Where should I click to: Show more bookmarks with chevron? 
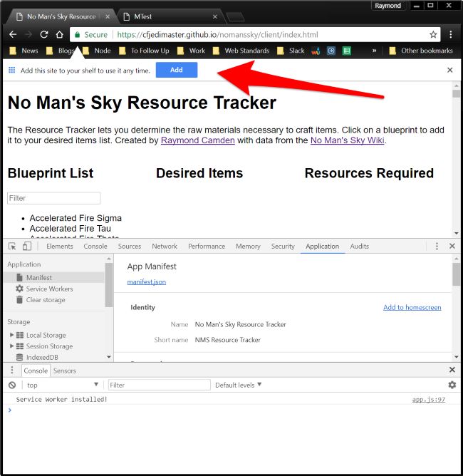pyautogui.click(x=375, y=51)
